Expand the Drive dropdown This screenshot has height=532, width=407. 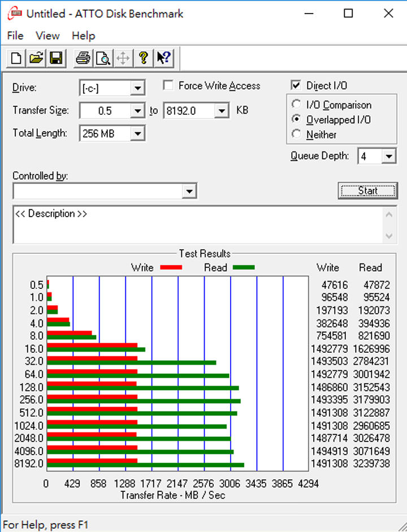tap(137, 88)
